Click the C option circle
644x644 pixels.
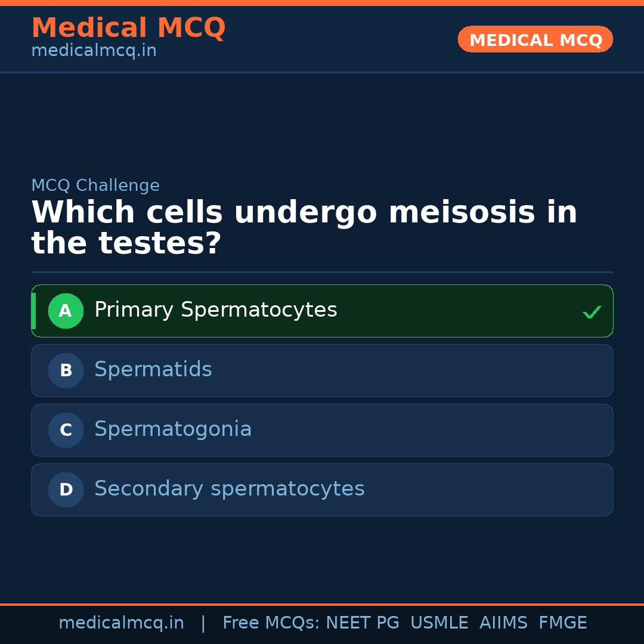click(x=66, y=430)
